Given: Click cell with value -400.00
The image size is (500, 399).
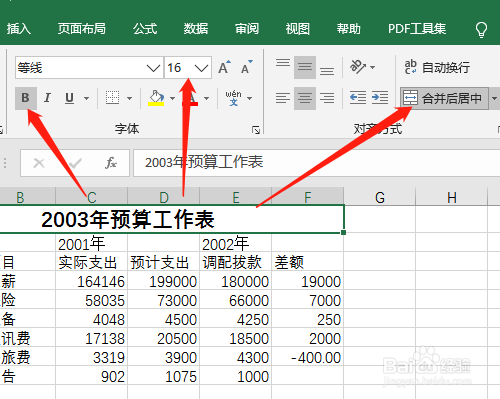Looking at the screenshot, I should tap(307, 357).
